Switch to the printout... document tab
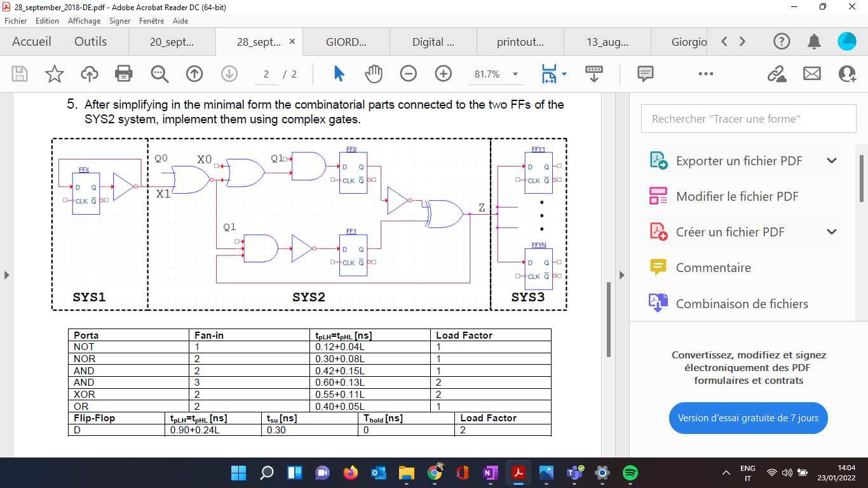Viewport: 868px width, 488px height. click(x=520, y=42)
